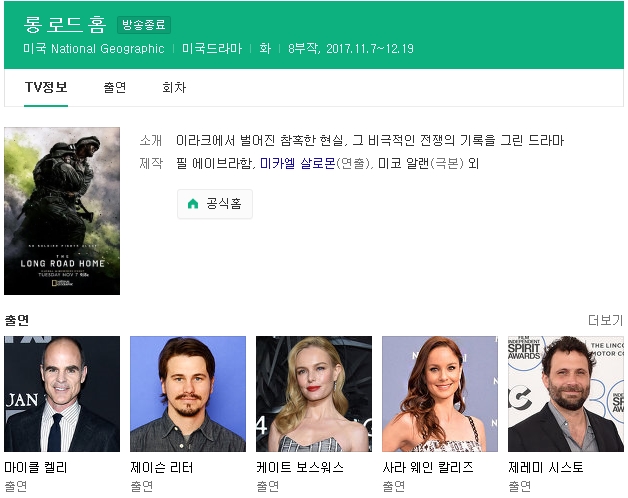Screen dimensions: 628x498
Task: Click the home icon on 공식홈 button
Action: (x=193, y=204)
